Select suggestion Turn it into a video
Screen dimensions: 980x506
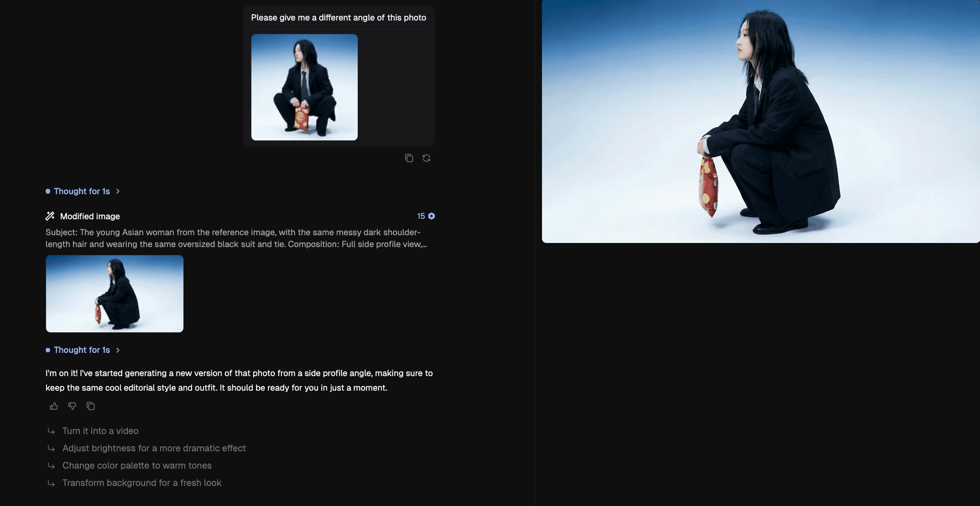click(100, 431)
